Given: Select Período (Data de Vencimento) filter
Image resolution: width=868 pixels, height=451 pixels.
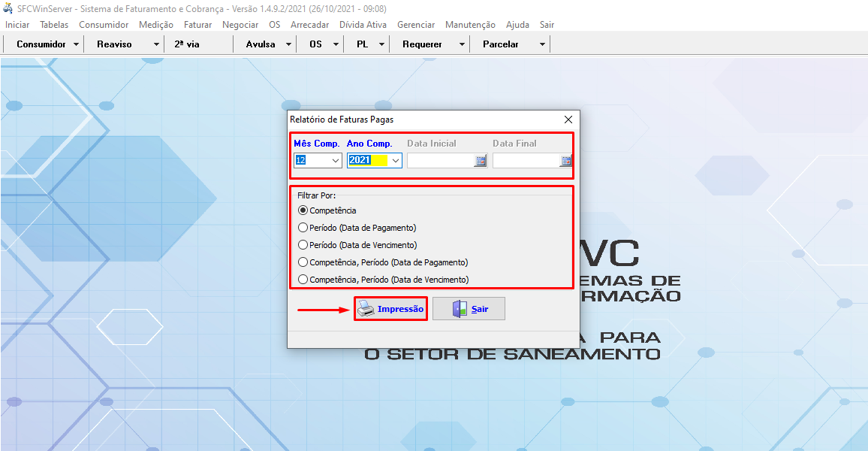Looking at the screenshot, I should 303,245.
